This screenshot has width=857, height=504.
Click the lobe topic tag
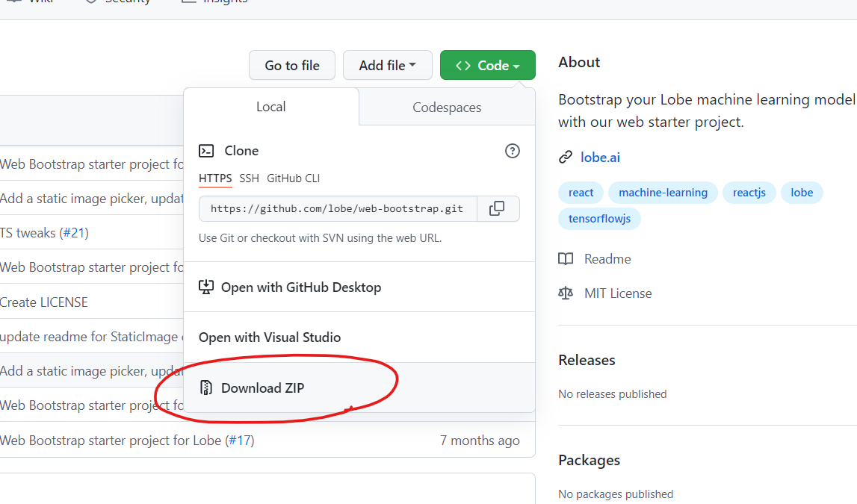(802, 193)
